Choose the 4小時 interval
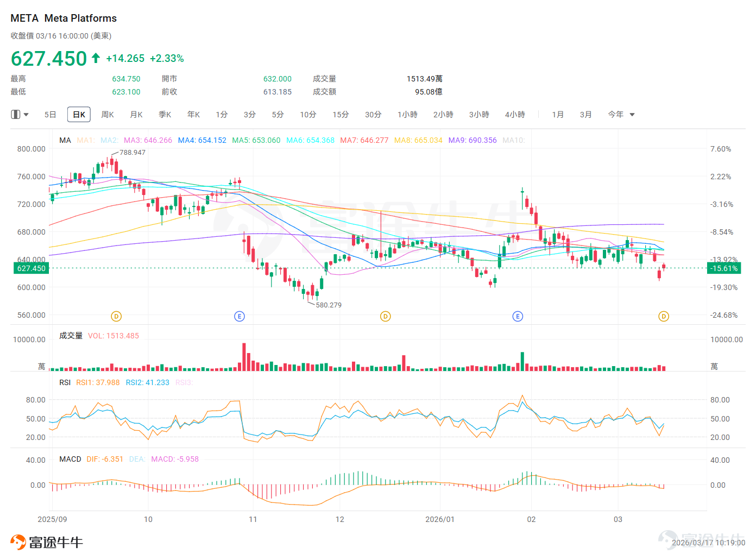Image resolution: width=756 pixels, height=560 pixels. [515, 115]
